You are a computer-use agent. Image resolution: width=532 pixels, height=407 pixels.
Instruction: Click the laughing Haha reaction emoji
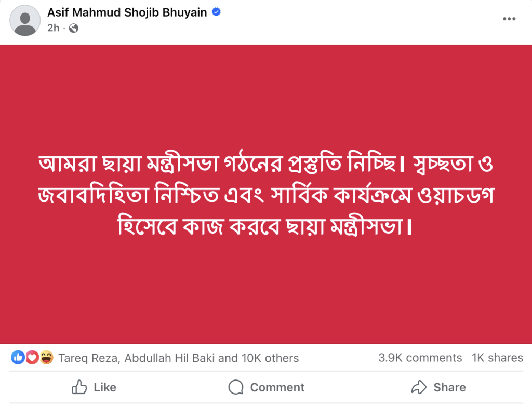coord(46,358)
